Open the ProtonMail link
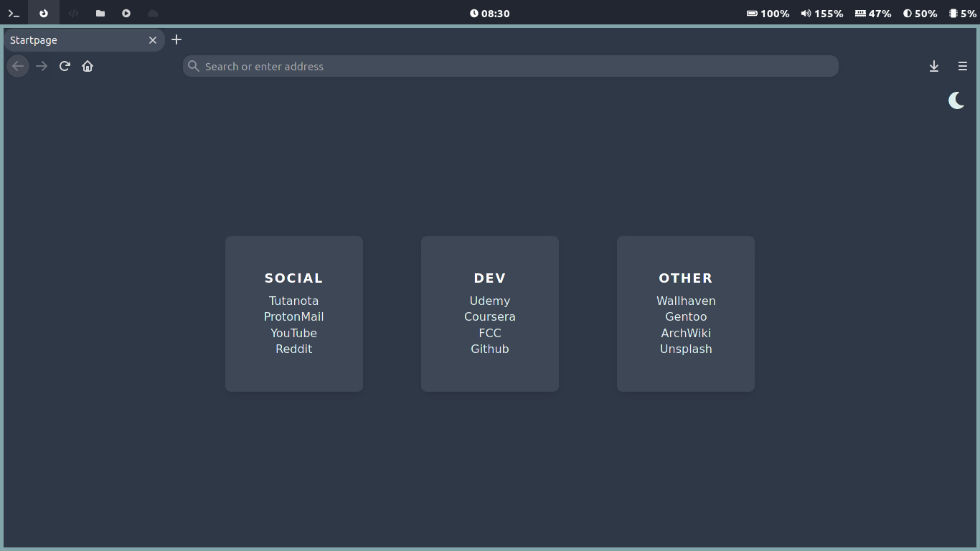 294,316
